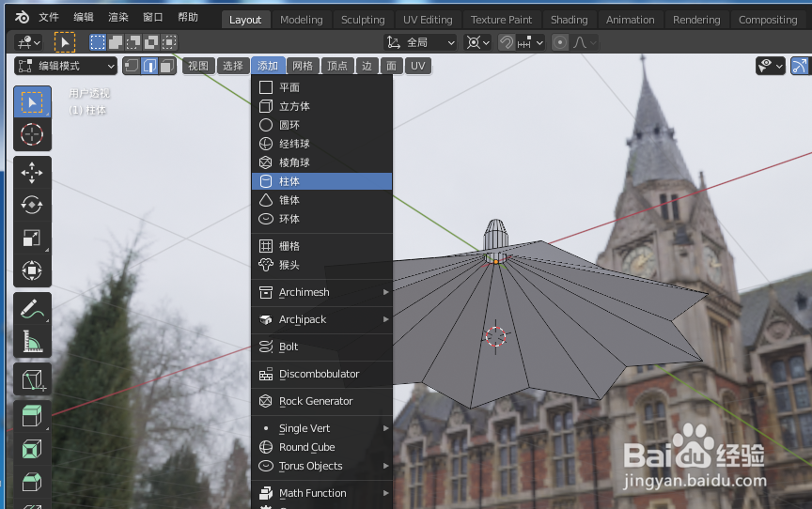Screen dimensions: 812x509
Task: Add 柱体 cylinder mesh
Action: (x=321, y=181)
